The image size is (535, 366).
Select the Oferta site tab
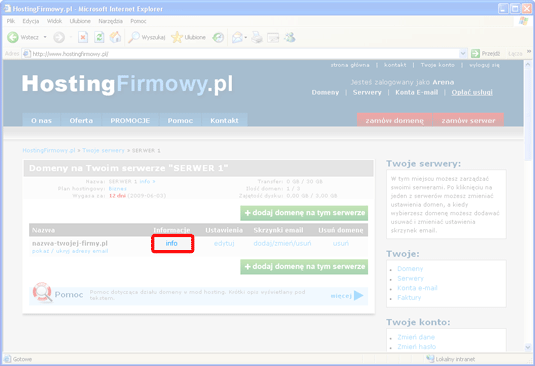click(x=81, y=120)
